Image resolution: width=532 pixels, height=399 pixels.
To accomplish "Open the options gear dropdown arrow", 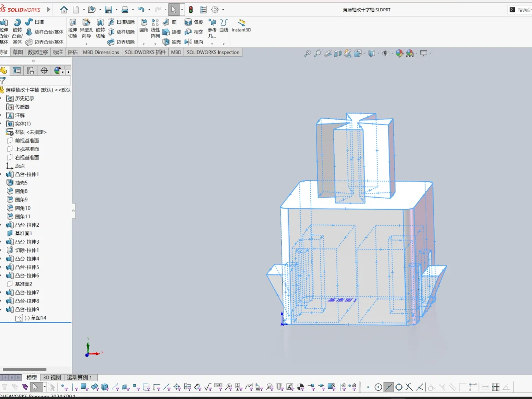I will pyautogui.click(x=223, y=10).
